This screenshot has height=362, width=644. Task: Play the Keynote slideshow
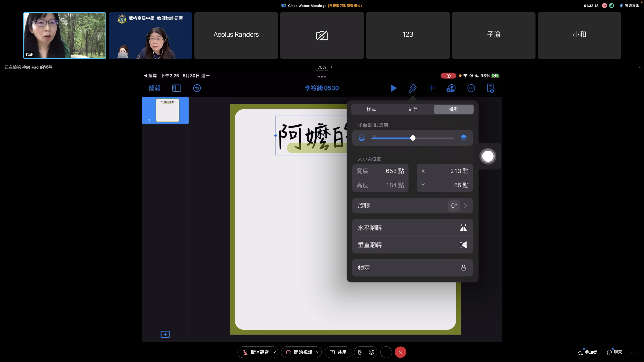394,88
